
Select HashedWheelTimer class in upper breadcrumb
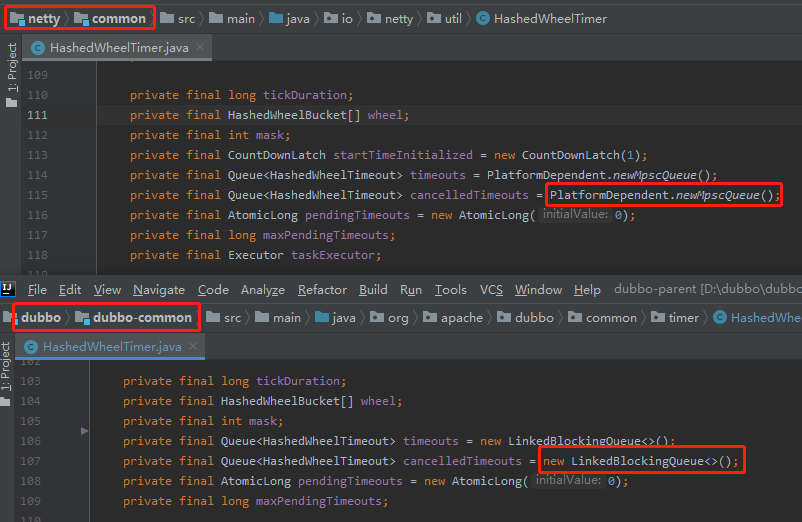542,19
